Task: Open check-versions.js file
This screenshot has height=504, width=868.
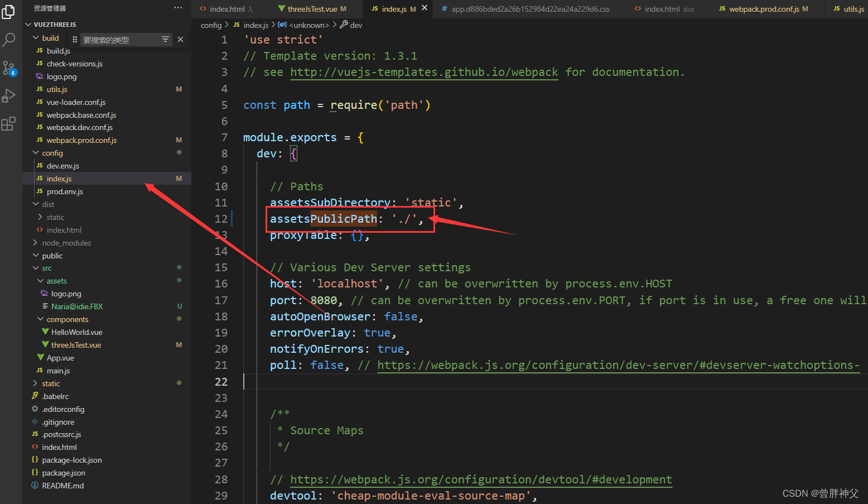Action: click(x=74, y=64)
